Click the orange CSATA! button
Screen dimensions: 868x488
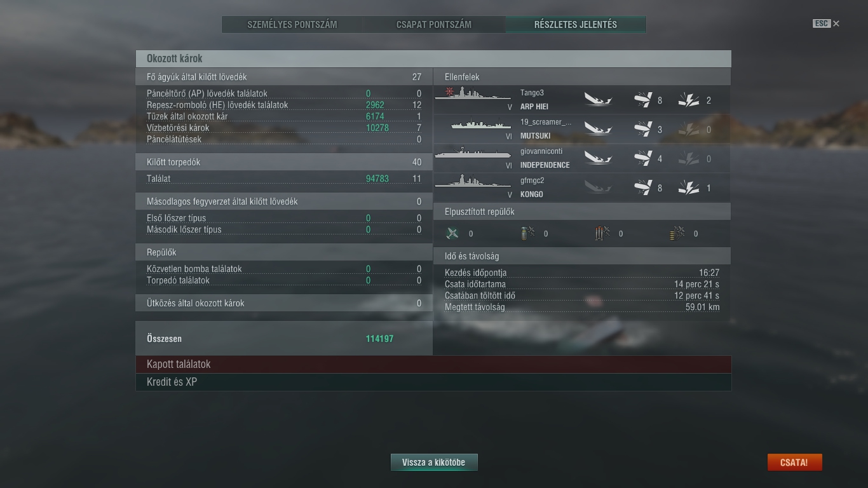(794, 463)
